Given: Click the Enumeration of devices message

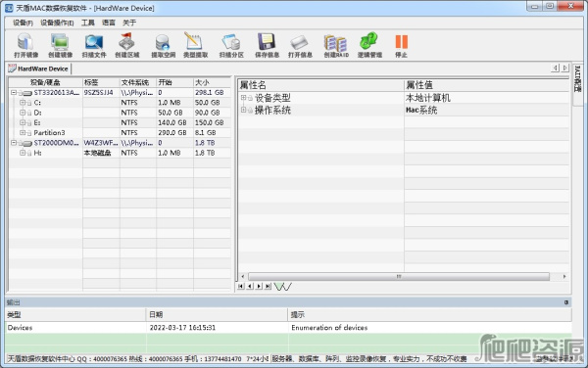Looking at the screenshot, I should point(329,328).
